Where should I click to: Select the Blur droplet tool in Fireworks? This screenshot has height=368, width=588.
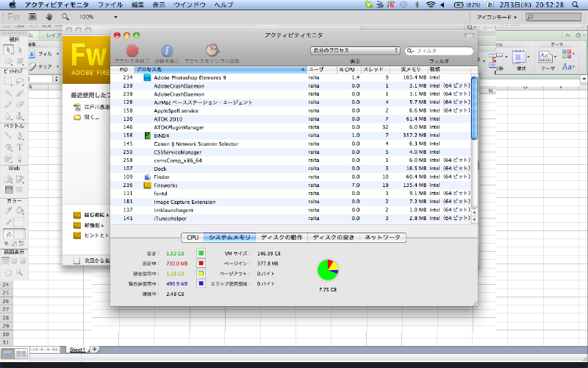(8, 116)
